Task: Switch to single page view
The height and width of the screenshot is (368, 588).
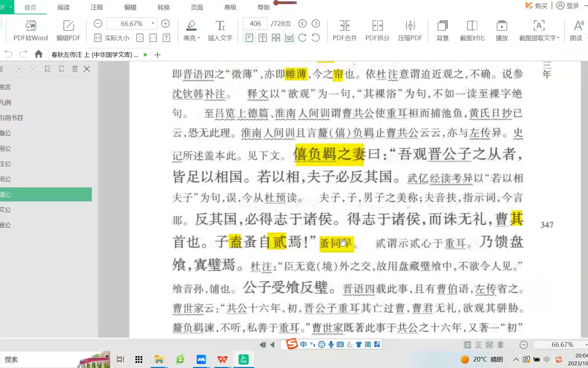Action: click(x=249, y=38)
